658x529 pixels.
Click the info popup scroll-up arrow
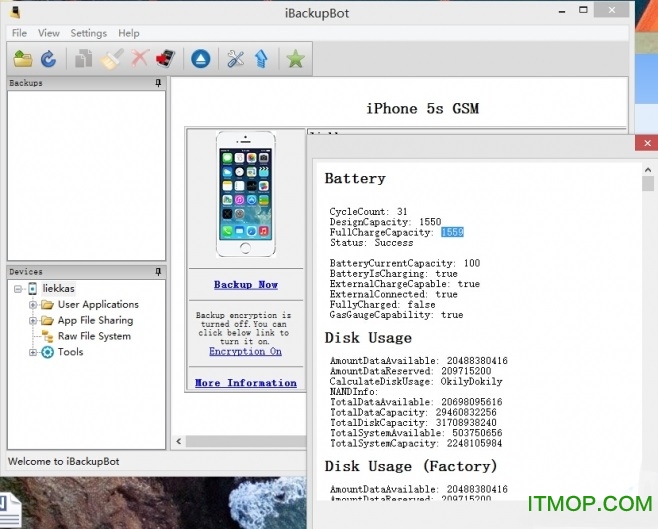coord(648,170)
